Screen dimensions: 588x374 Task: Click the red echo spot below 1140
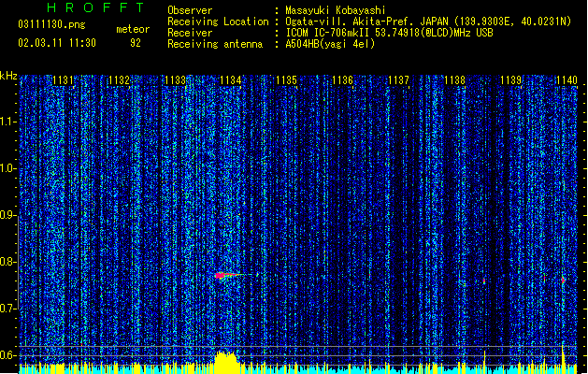click(563, 280)
